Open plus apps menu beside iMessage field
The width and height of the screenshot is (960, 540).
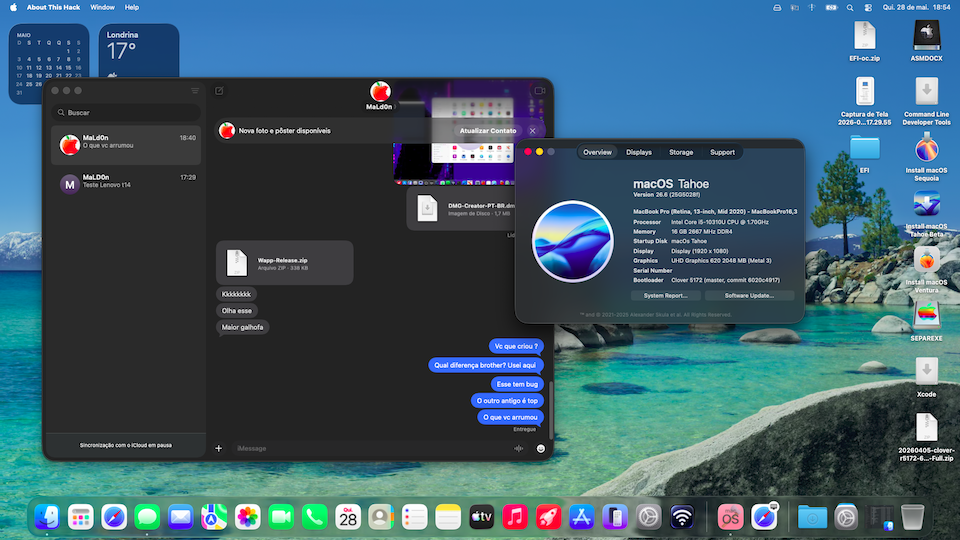pyautogui.click(x=219, y=449)
